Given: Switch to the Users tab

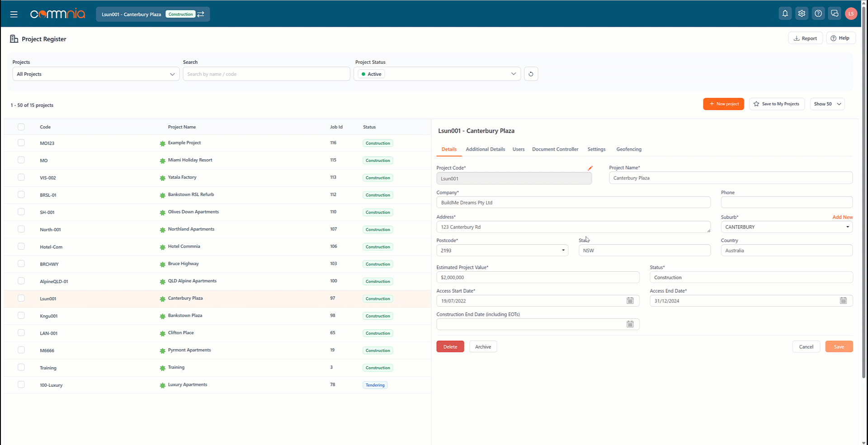Looking at the screenshot, I should [x=519, y=149].
